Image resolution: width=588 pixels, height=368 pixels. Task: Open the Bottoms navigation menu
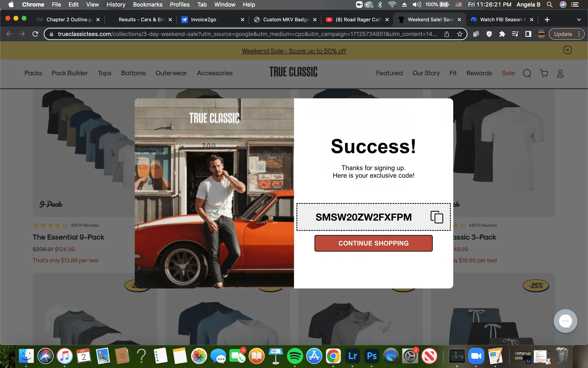click(x=133, y=73)
